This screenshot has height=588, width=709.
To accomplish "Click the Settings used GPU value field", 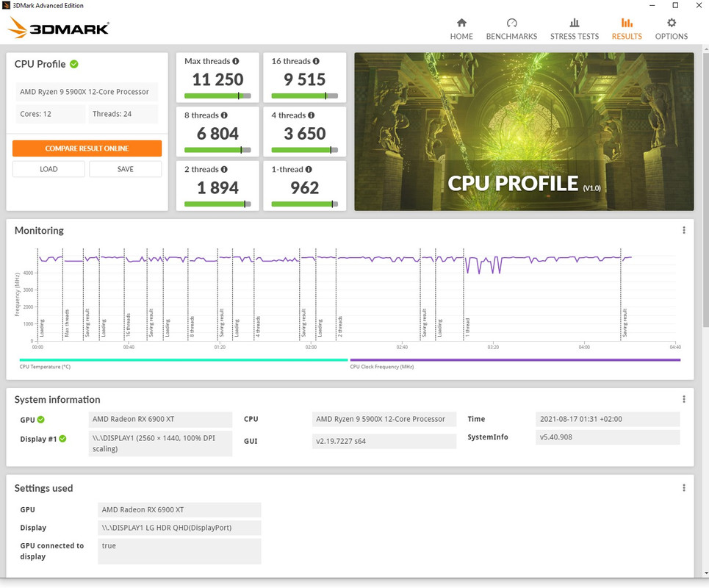I will point(179,510).
